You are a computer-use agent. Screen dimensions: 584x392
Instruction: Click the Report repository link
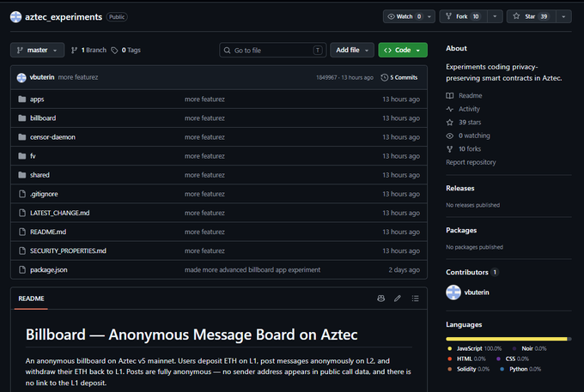pyautogui.click(x=471, y=162)
